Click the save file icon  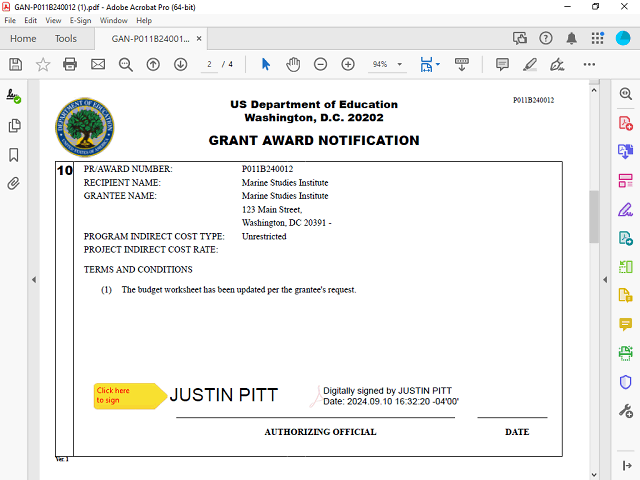tap(15, 64)
